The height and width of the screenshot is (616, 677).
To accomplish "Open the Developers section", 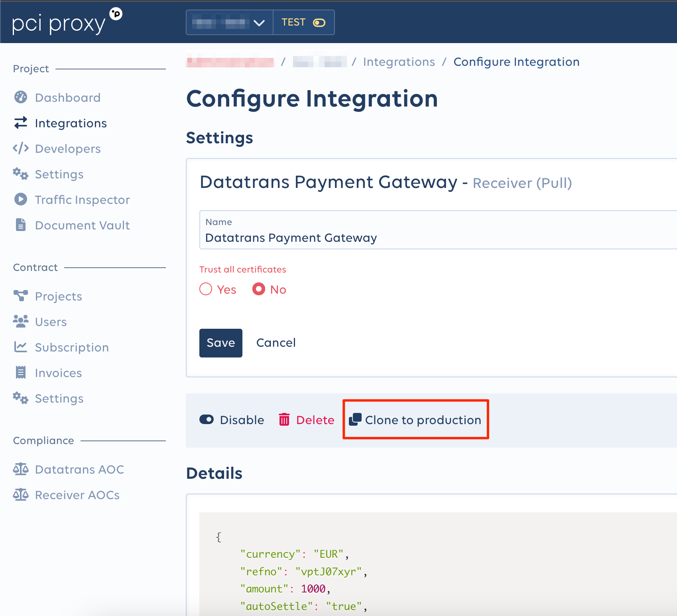I will click(68, 148).
